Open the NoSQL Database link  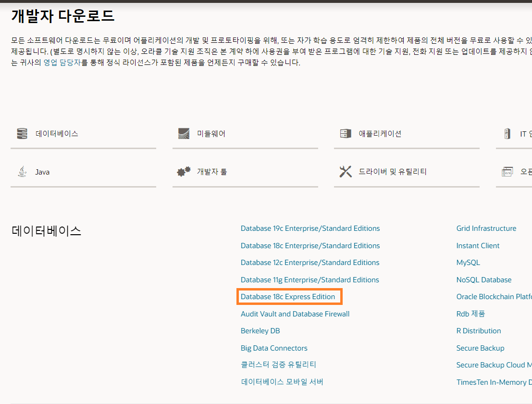(x=484, y=280)
